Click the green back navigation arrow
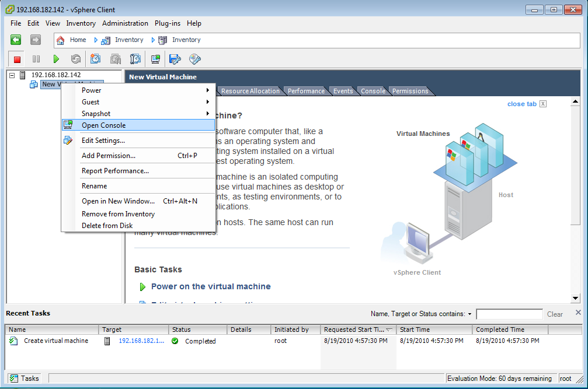 coord(16,40)
